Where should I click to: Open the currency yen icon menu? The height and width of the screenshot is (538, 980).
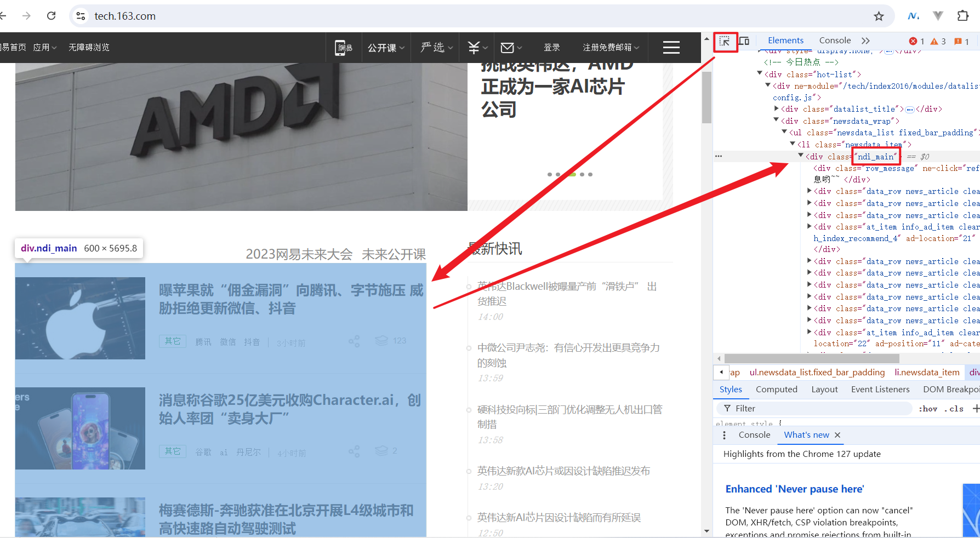(477, 48)
